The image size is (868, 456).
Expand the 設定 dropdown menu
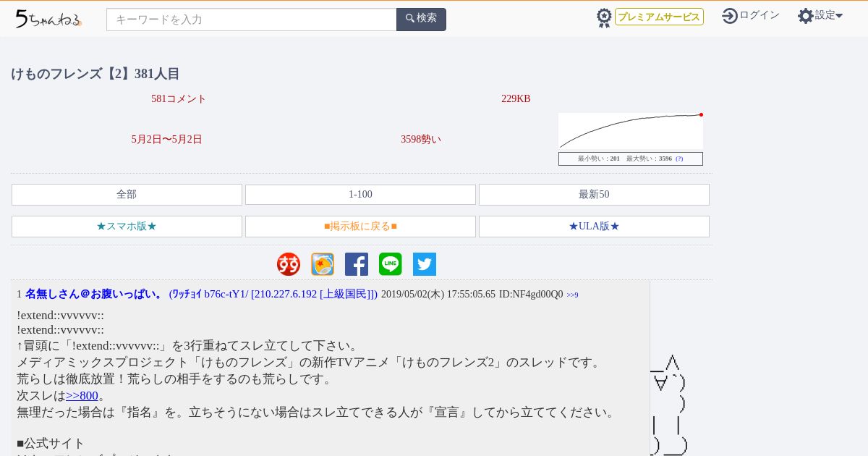[829, 15]
